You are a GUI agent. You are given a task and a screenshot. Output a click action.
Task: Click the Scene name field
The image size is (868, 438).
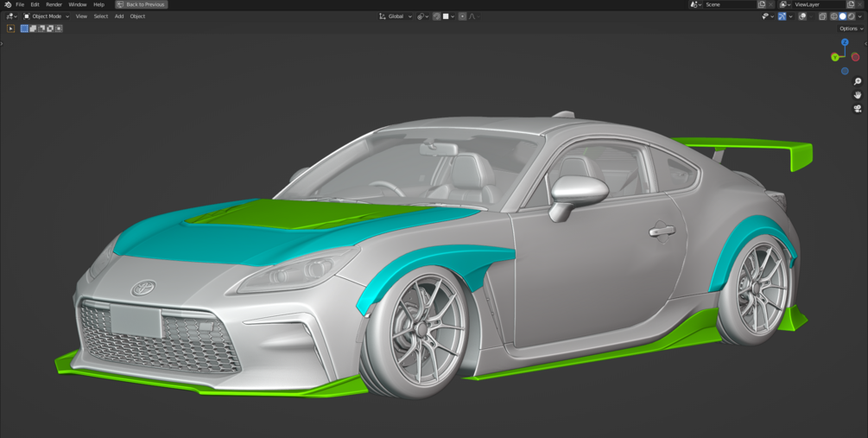click(730, 4)
